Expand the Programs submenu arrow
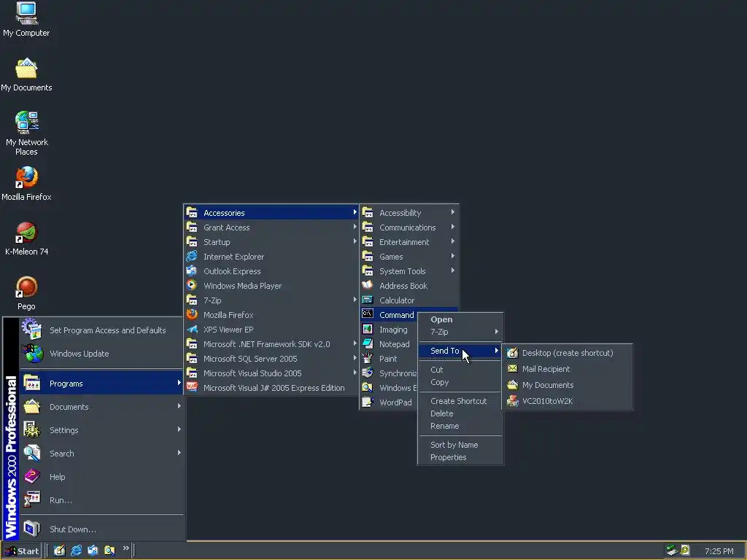 (x=179, y=383)
